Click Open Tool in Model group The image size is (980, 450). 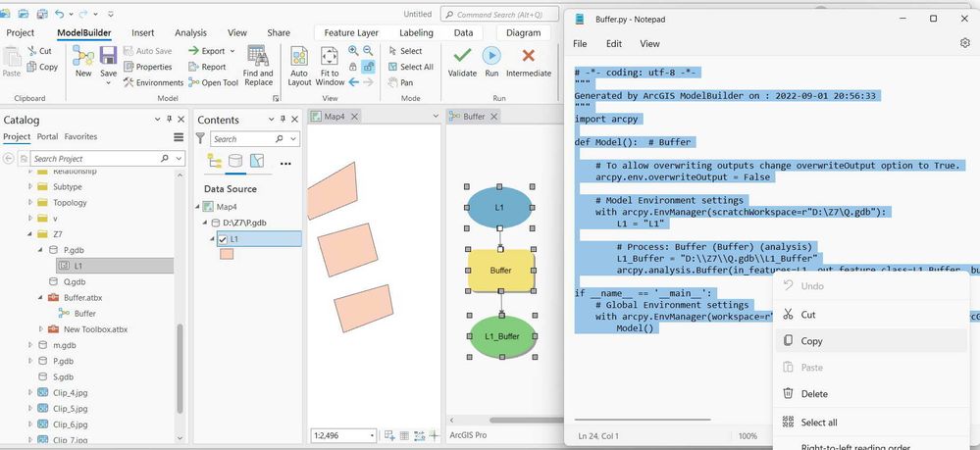point(213,82)
